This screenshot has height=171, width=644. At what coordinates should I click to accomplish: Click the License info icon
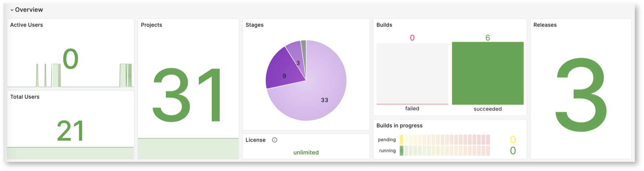(275, 140)
